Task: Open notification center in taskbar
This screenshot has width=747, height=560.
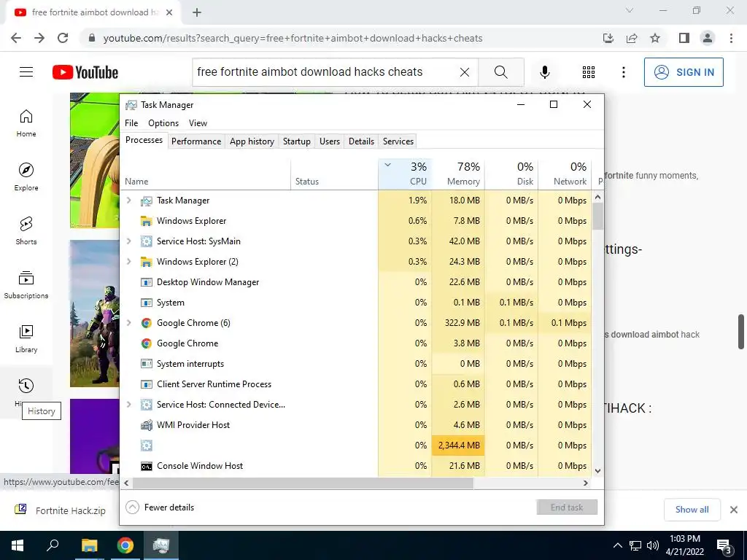Action: pyautogui.click(x=724, y=545)
